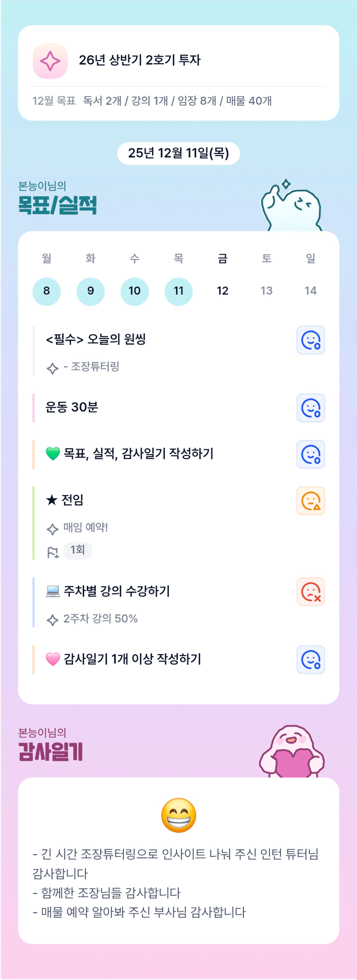Open the 운동 30분 goal item

[72, 407]
